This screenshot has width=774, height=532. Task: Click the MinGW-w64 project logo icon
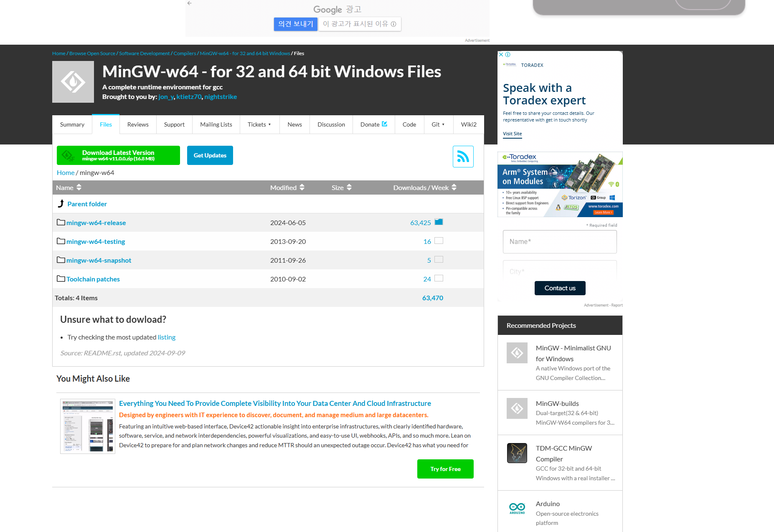tap(73, 82)
